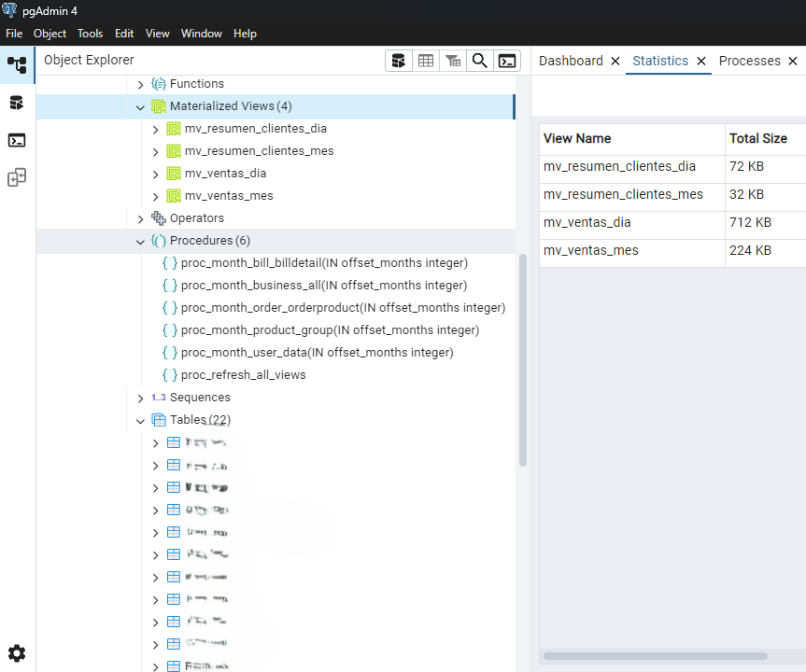Image resolution: width=806 pixels, height=672 pixels.
Task: Select the Object Explorer tree icon in sidebar
Action: [17, 65]
